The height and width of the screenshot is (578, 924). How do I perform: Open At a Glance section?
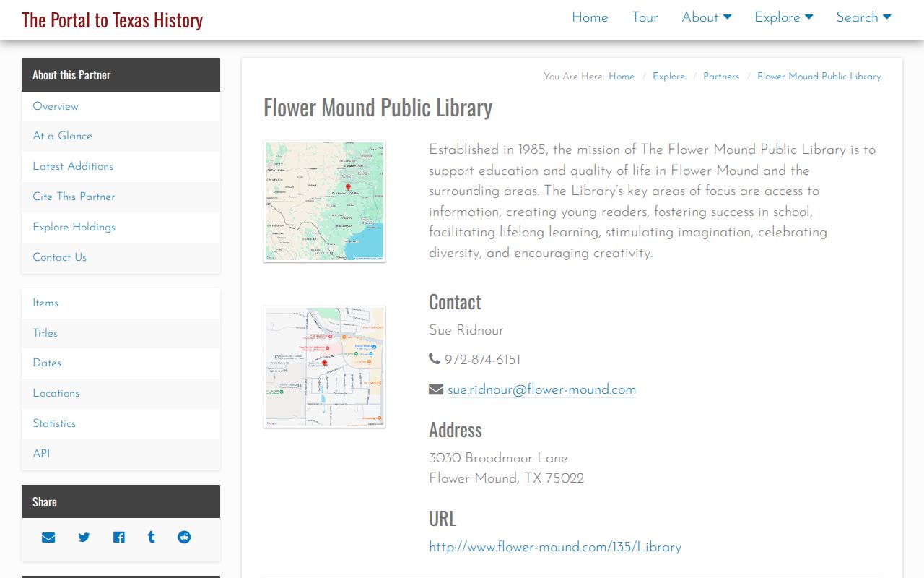(121, 136)
